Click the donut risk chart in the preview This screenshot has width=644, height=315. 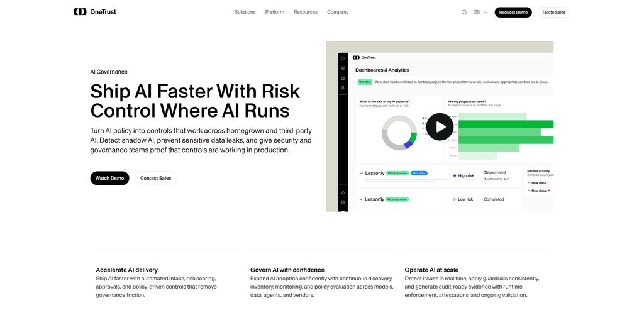tap(399, 133)
